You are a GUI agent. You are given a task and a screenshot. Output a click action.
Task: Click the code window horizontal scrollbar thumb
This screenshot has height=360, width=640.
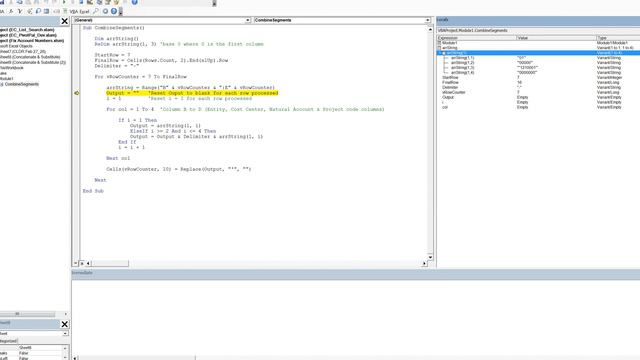(x=110, y=264)
